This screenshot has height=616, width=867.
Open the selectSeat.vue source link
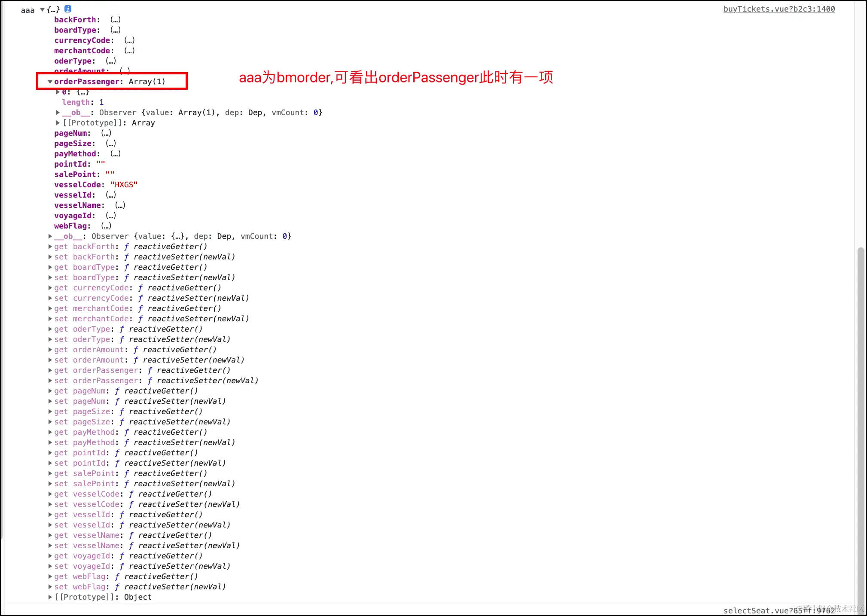pyautogui.click(x=778, y=610)
